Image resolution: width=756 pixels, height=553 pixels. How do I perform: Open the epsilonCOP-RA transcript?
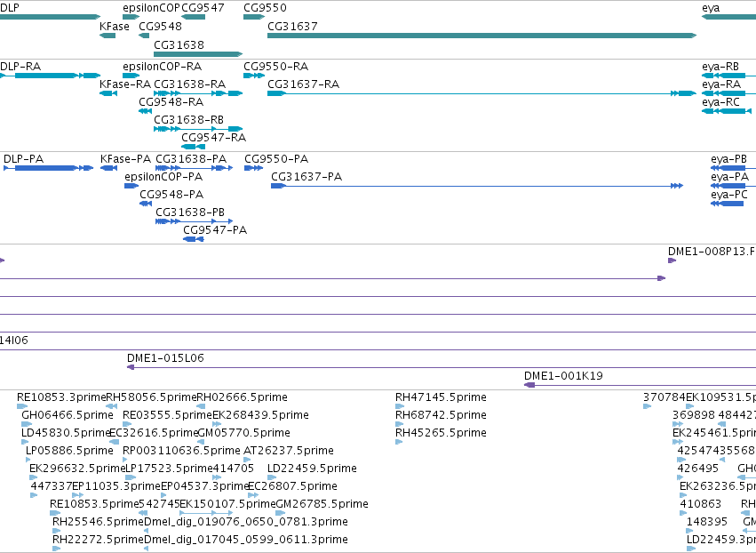131,76
